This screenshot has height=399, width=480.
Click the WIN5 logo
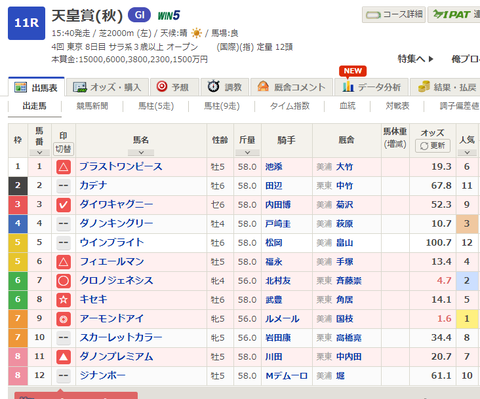tap(169, 15)
